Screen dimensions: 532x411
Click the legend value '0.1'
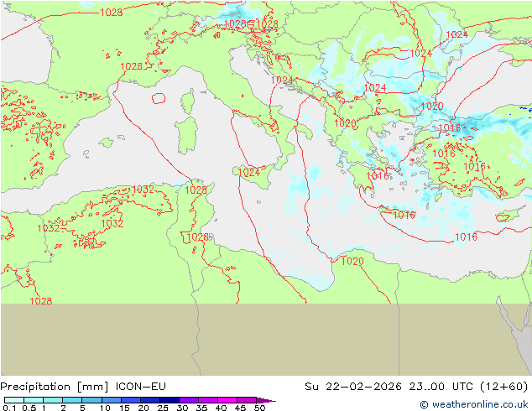[x=9, y=408]
